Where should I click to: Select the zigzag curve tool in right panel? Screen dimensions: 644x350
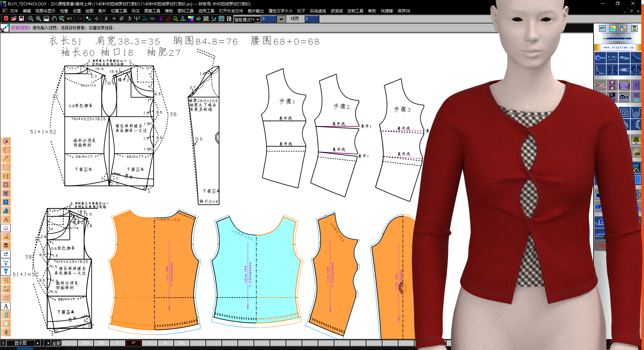tap(636, 58)
